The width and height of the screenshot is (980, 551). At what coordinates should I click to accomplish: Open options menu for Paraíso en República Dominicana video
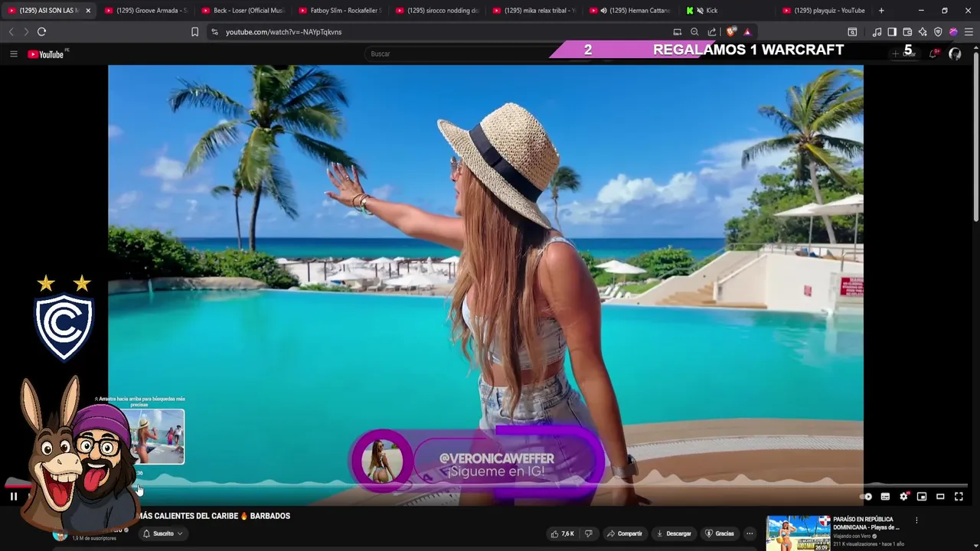pyautogui.click(x=916, y=520)
